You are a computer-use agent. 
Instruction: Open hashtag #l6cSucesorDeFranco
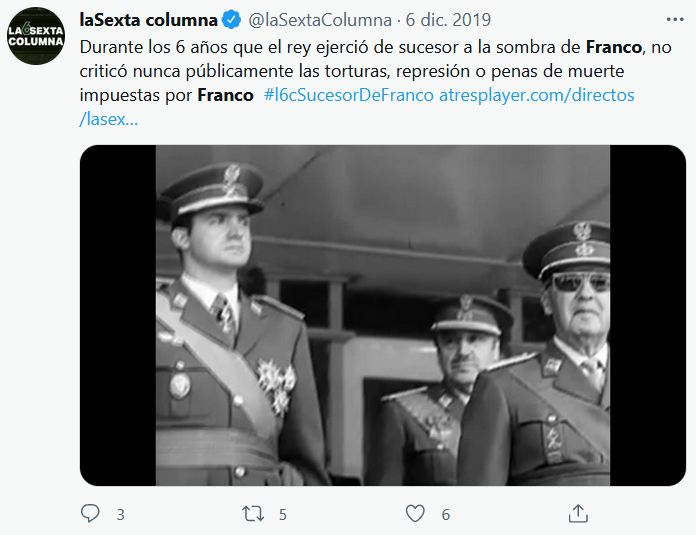click(348, 95)
